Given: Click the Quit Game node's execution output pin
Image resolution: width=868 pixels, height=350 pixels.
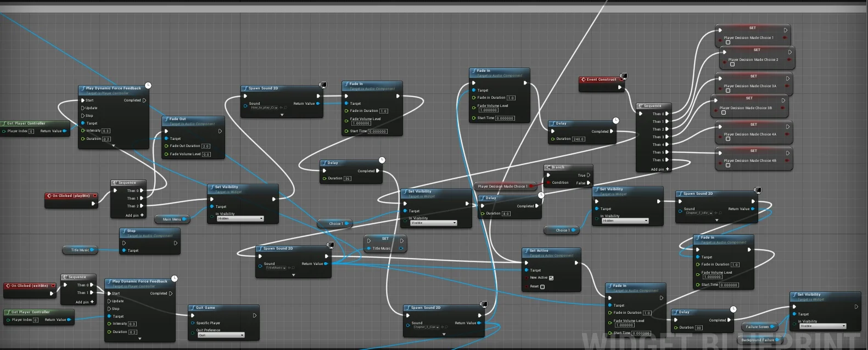Looking at the screenshot, I should (255, 315).
